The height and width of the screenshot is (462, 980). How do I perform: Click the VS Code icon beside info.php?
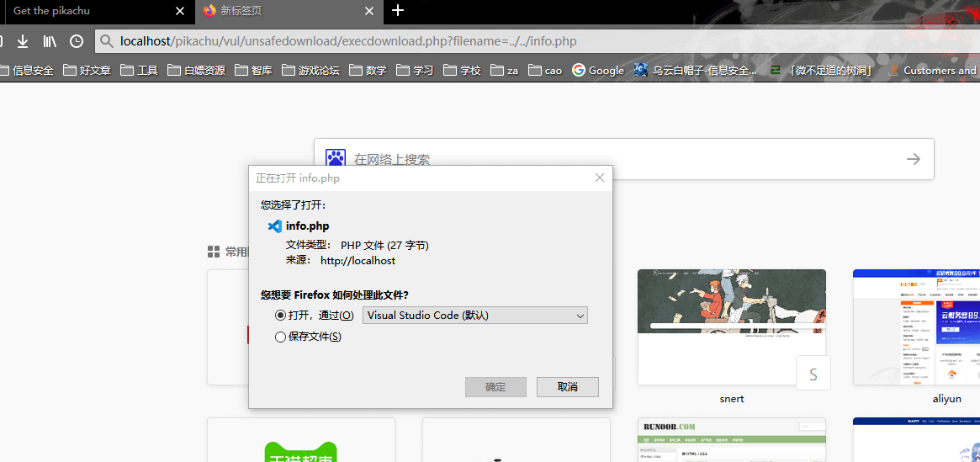click(x=274, y=226)
